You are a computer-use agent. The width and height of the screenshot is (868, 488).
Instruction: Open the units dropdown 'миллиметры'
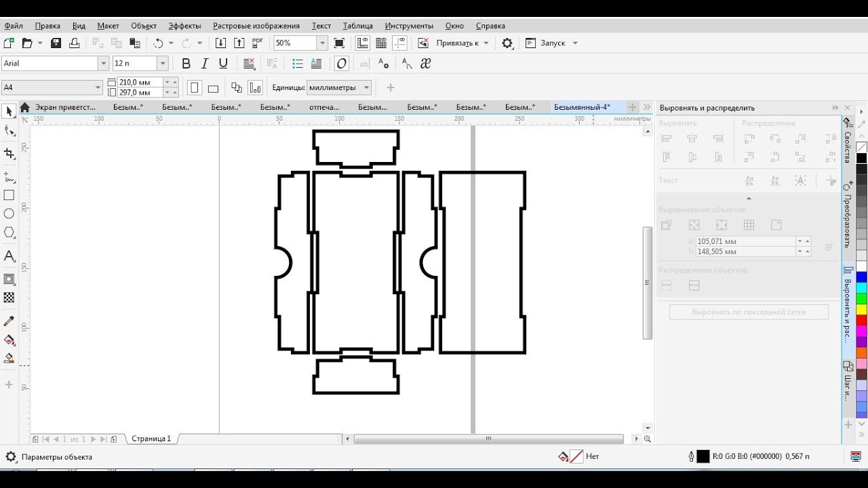(367, 87)
